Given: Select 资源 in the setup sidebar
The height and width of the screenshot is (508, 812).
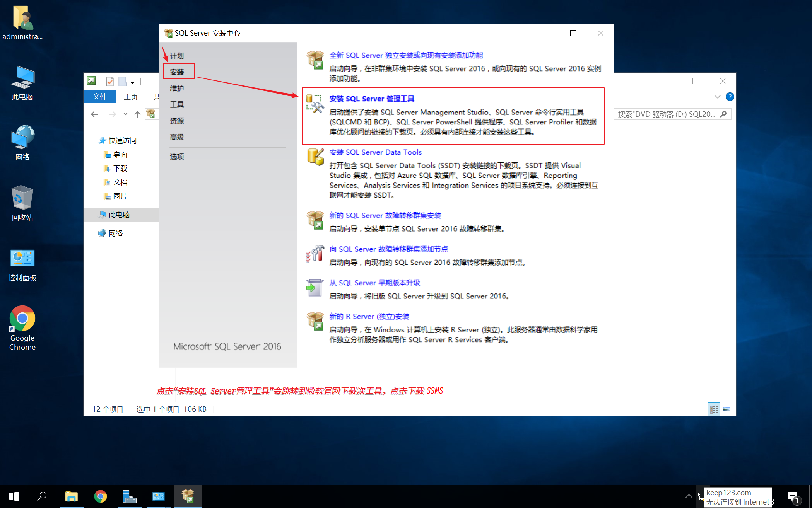Looking at the screenshot, I should coord(177,121).
